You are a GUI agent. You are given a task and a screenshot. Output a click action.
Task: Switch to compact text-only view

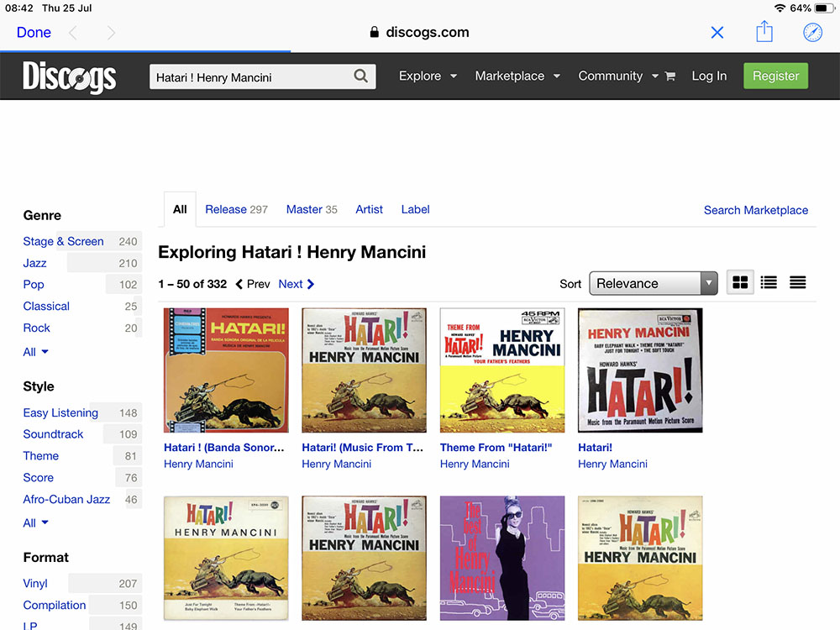(797, 283)
